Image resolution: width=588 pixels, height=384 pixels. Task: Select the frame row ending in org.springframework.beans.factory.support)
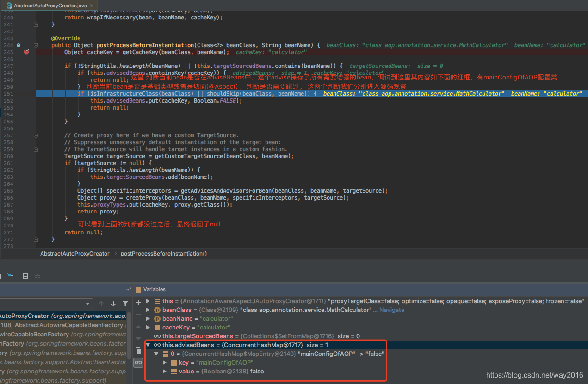point(63,380)
